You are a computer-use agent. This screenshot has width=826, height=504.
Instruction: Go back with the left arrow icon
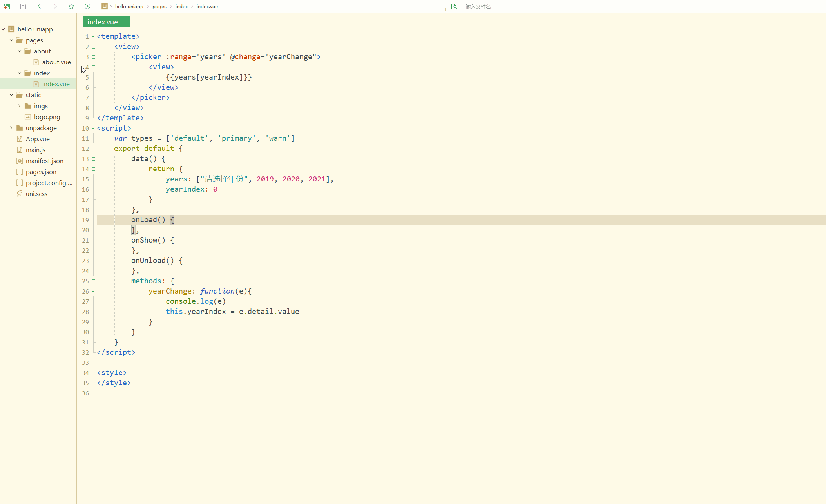pyautogui.click(x=39, y=6)
